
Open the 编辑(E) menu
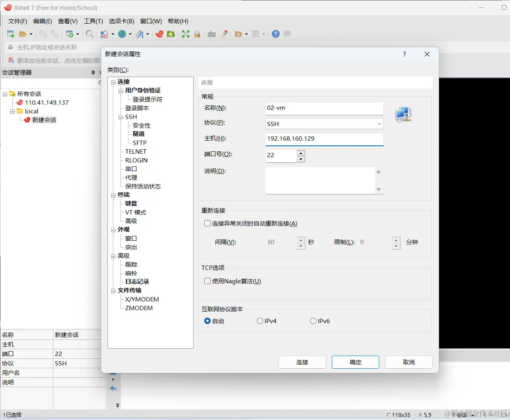point(43,21)
